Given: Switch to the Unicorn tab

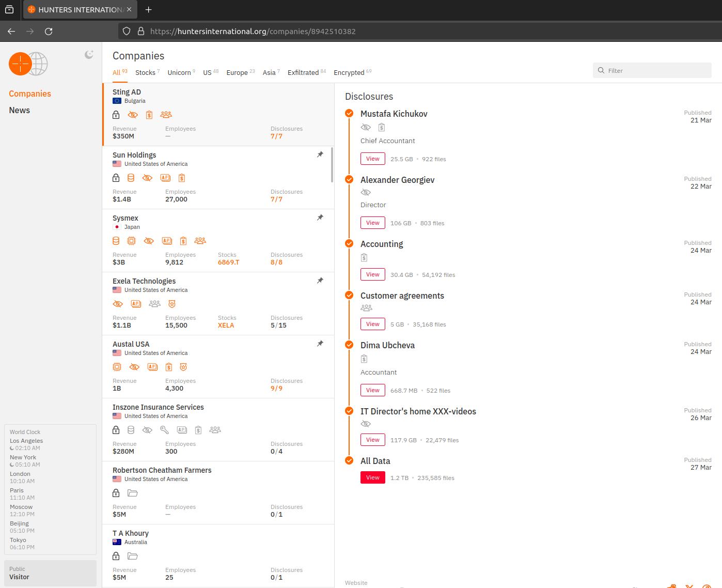Looking at the screenshot, I should (181, 72).
